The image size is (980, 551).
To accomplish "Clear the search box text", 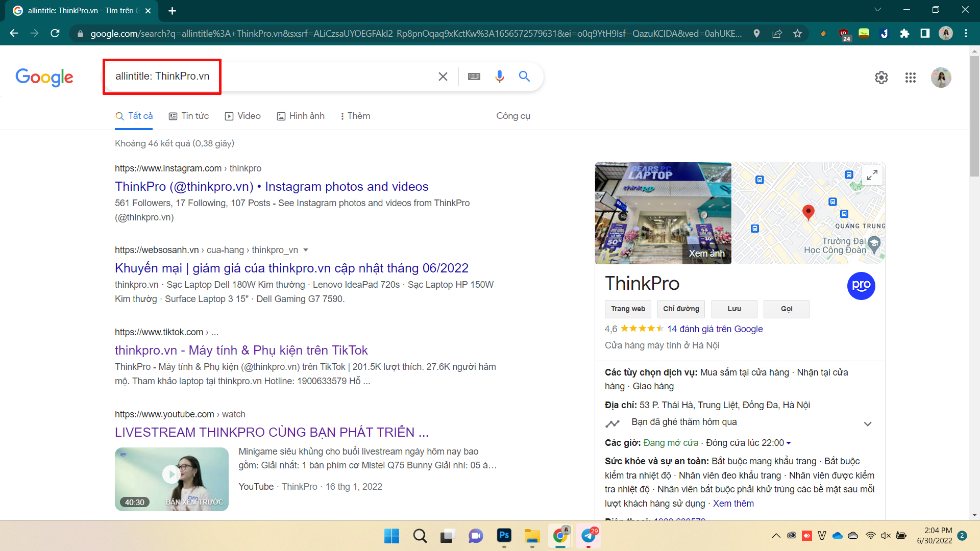I will [443, 77].
